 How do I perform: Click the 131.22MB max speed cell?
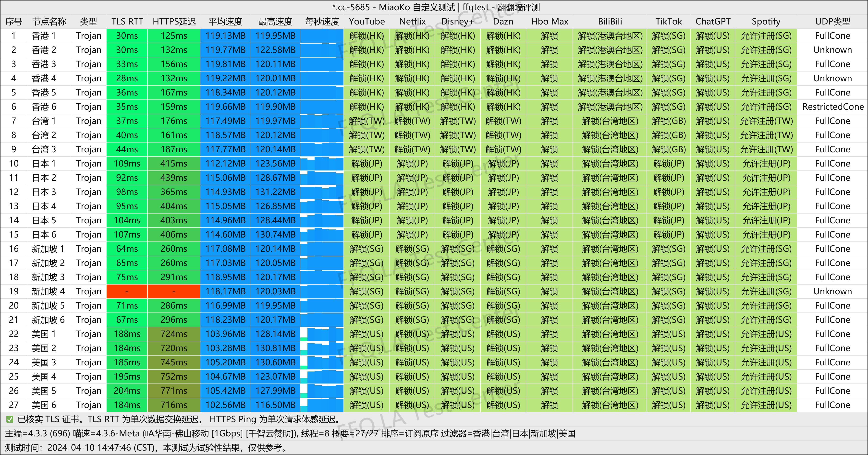275,192
